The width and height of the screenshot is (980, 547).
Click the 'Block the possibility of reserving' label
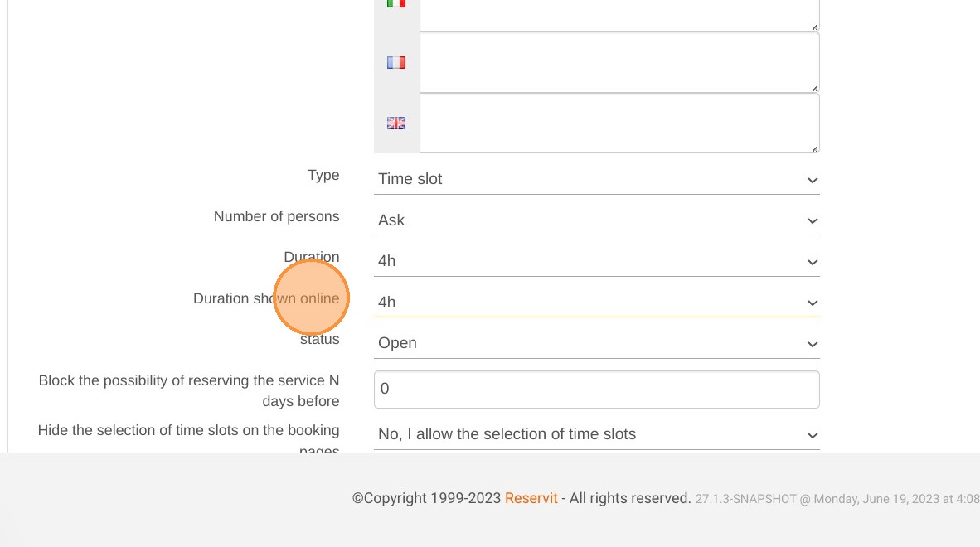click(x=189, y=391)
